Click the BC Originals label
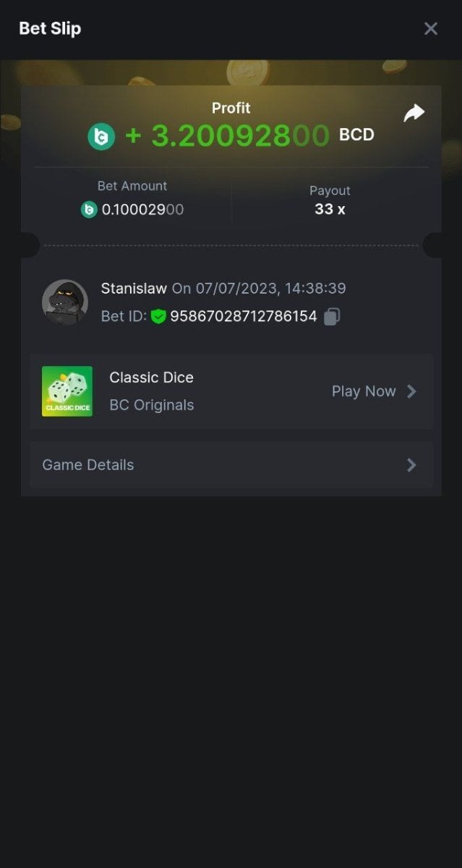The height and width of the screenshot is (868, 462). [151, 405]
